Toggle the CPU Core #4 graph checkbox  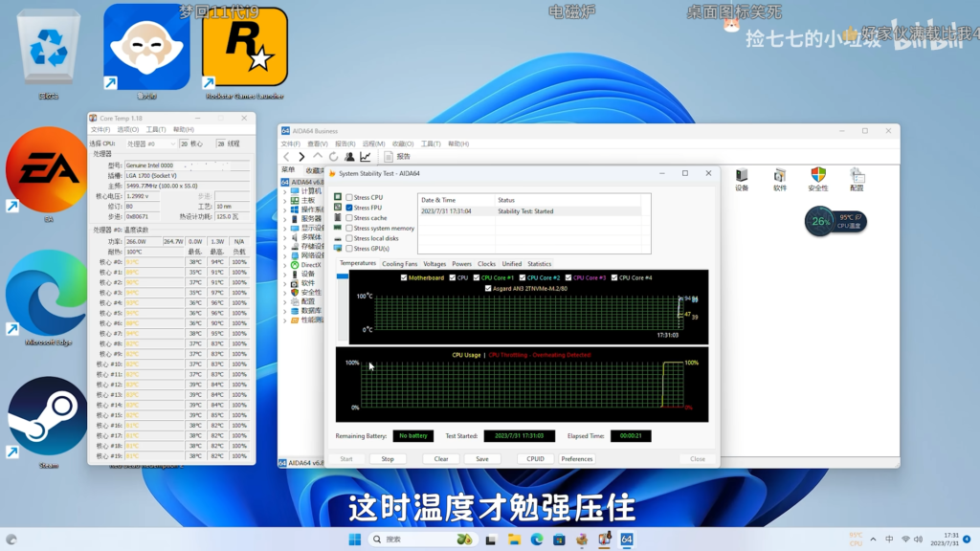(x=614, y=278)
